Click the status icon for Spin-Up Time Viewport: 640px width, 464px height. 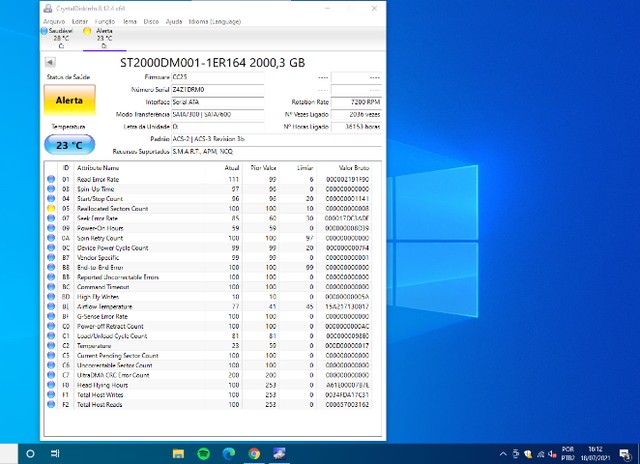point(51,189)
